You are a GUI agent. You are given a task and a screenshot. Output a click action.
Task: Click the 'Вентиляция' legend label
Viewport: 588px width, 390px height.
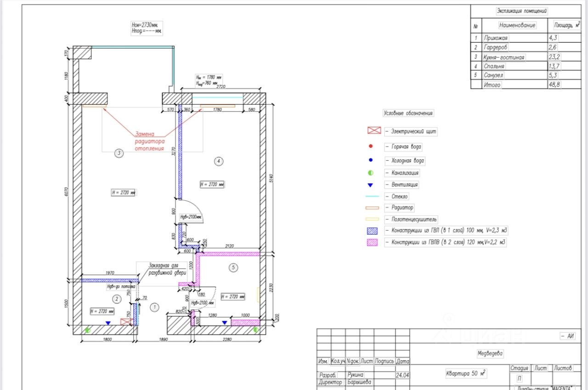(401, 185)
